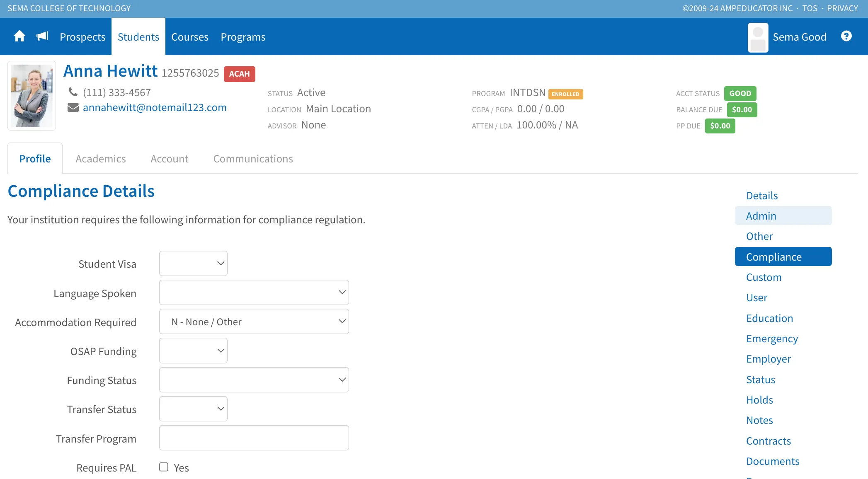Click the Sema Good user avatar
The width and height of the screenshot is (868, 479).
758,37
